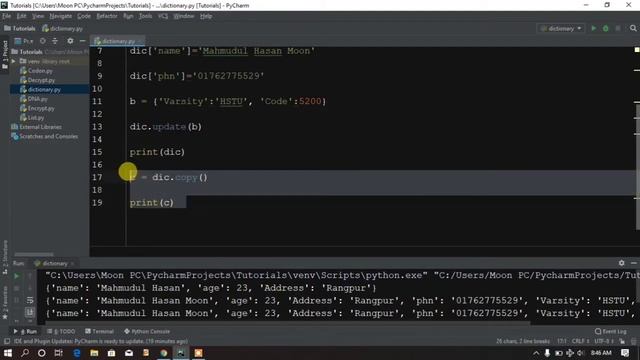
Task: Open the View menu
Action: (x=38, y=16)
